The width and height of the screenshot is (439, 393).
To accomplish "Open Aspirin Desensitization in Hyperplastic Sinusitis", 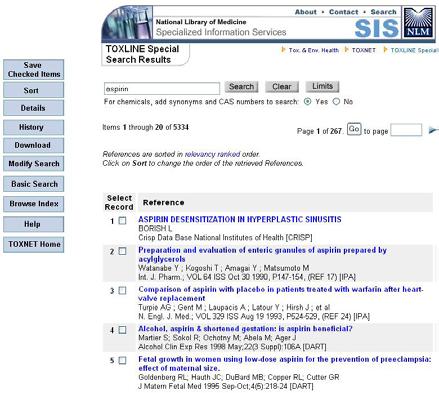I will [x=240, y=219].
